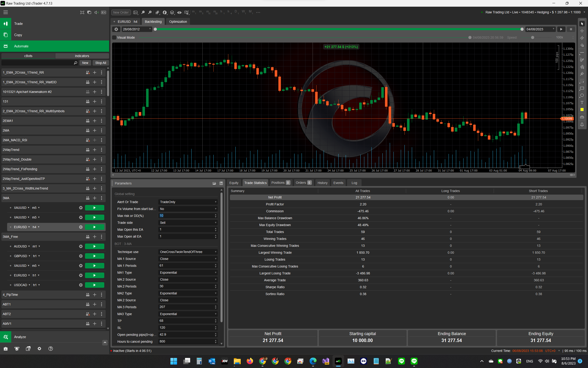Open the Equity results tab
This screenshot has height=368, width=588.
234,183
